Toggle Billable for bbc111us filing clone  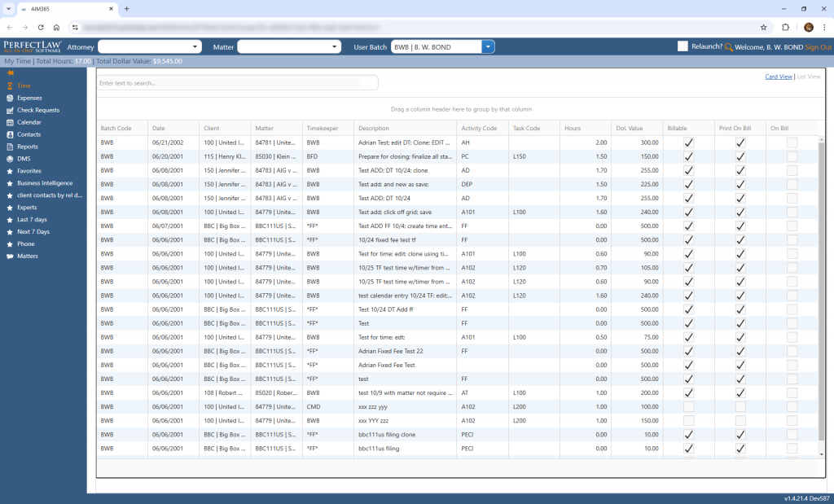[x=688, y=434]
